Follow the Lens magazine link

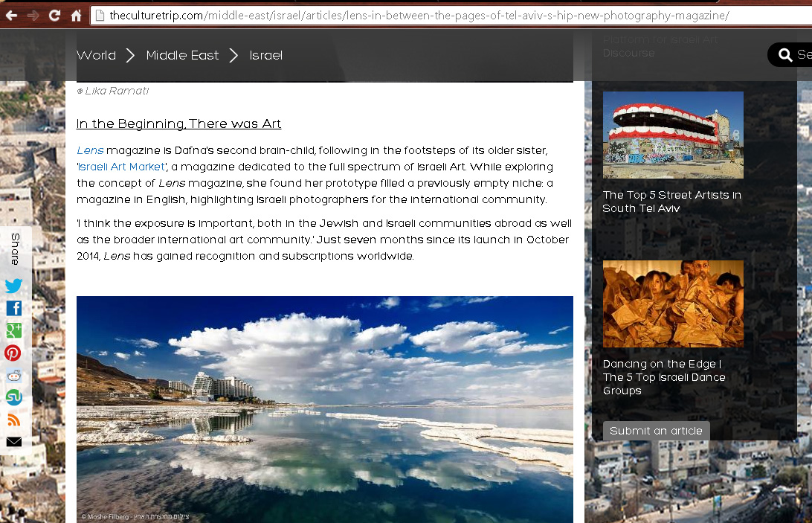pyautogui.click(x=90, y=150)
